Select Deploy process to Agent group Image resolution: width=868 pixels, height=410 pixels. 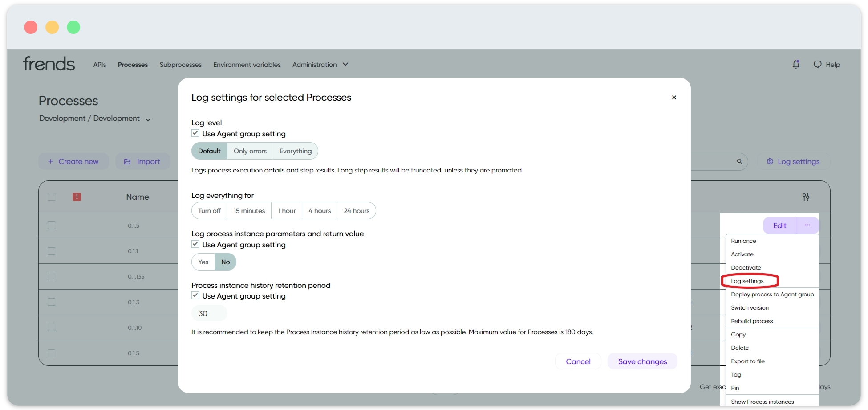click(772, 295)
